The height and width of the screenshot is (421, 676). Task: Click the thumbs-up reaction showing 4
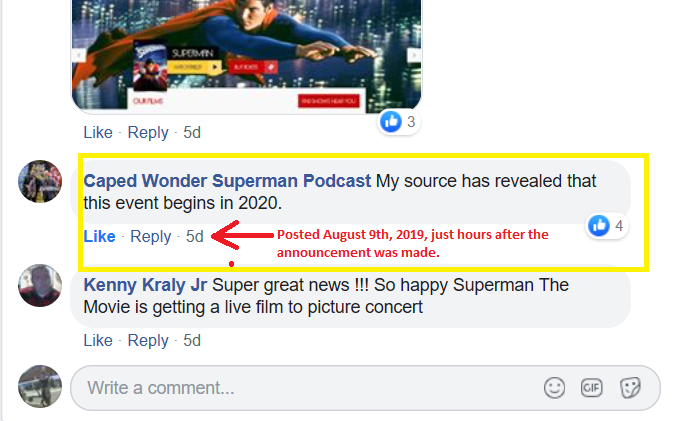606,225
